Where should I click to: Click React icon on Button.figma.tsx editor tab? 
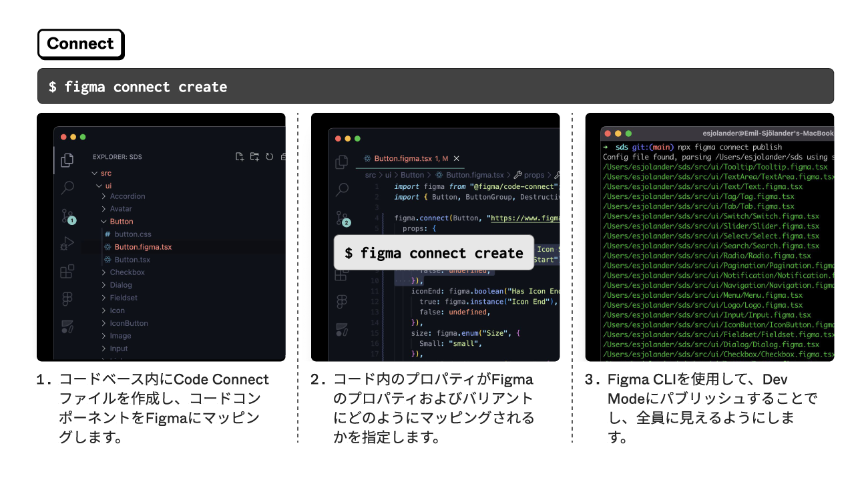[x=367, y=159]
